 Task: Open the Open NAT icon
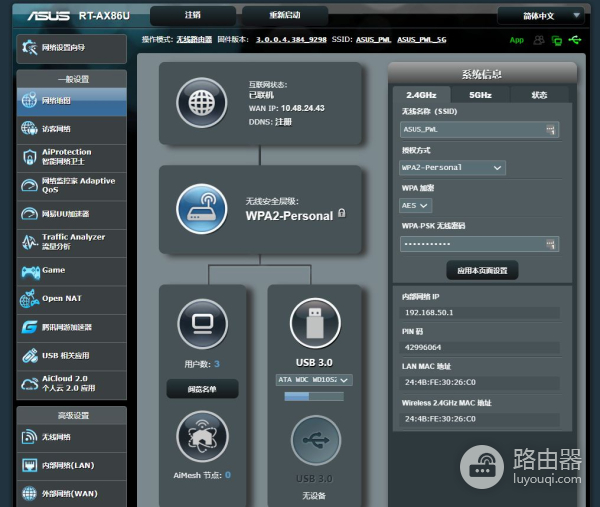(29, 299)
